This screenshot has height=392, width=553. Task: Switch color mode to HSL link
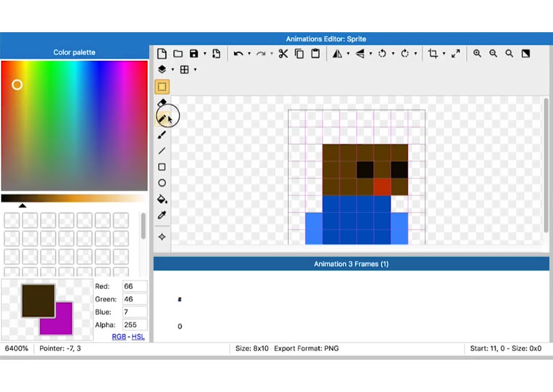pyautogui.click(x=138, y=337)
